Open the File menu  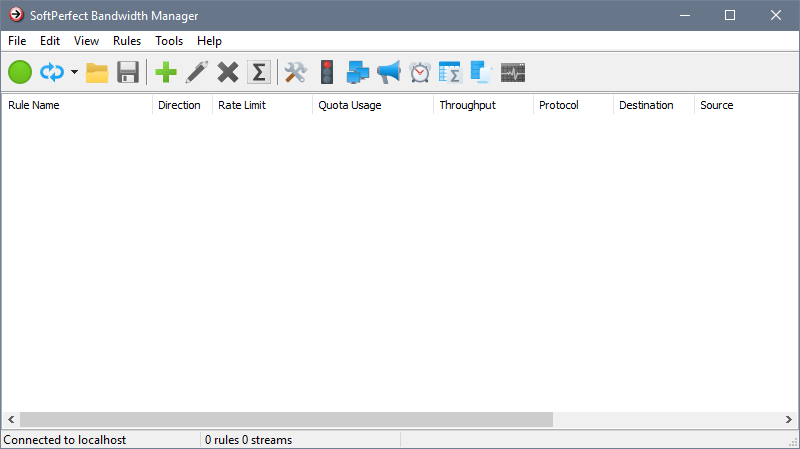[17, 41]
